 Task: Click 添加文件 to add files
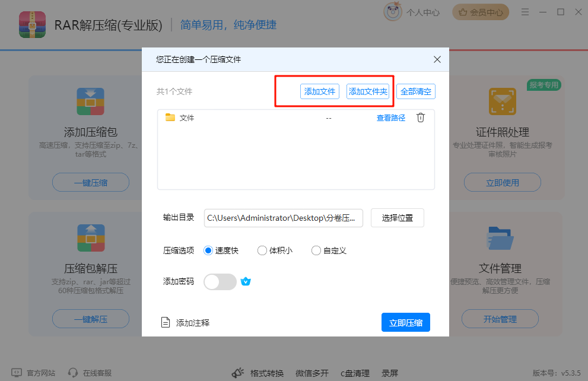(319, 91)
